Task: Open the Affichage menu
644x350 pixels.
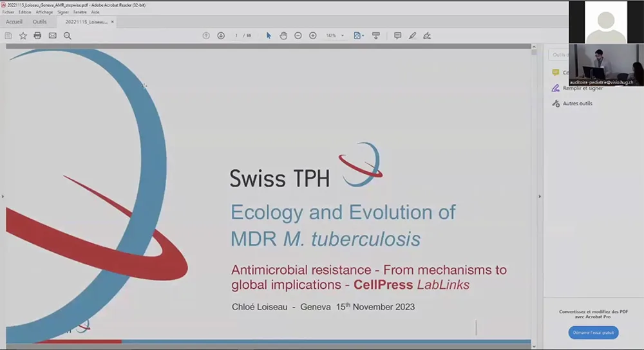Action: [x=44, y=12]
